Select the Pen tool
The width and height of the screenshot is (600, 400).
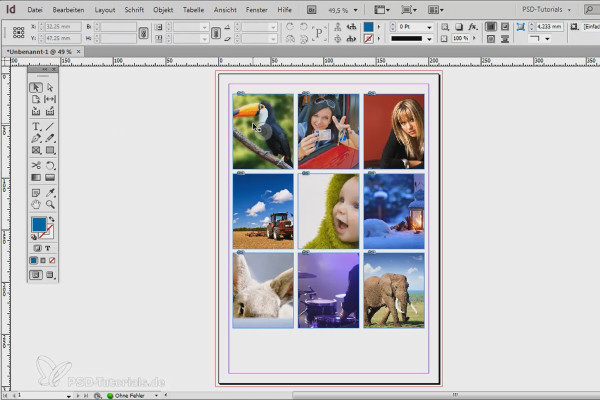pyautogui.click(x=36, y=138)
